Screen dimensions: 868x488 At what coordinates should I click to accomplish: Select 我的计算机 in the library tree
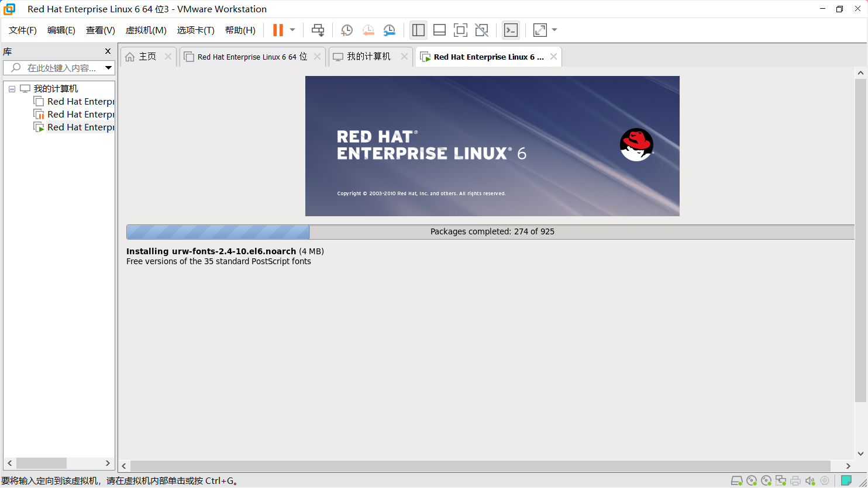click(56, 89)
